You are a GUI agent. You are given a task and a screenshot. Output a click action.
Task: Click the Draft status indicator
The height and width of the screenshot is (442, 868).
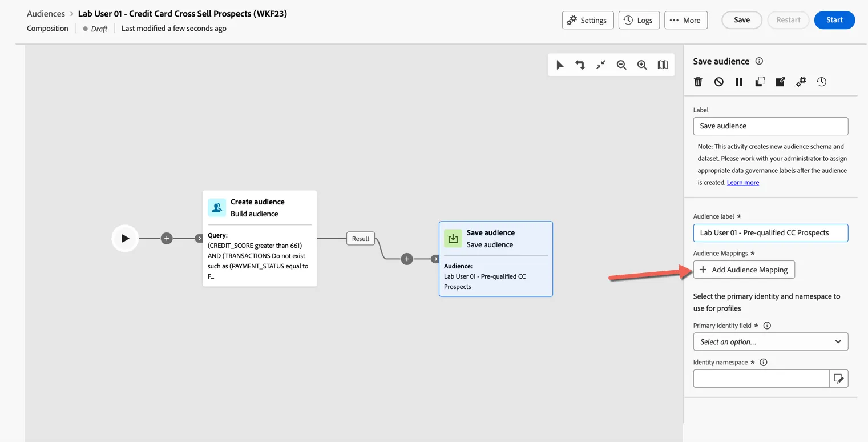pyautogui.click(x=95, y=29)
